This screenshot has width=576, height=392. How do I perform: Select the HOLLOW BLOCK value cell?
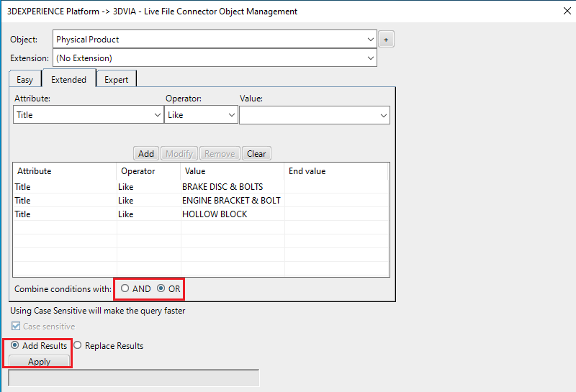coord(233,214)
